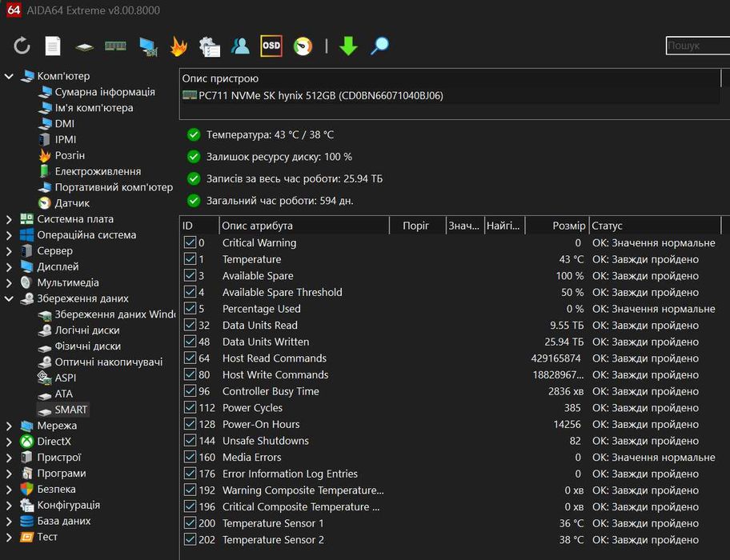Click into the Пошук search field

697,46
